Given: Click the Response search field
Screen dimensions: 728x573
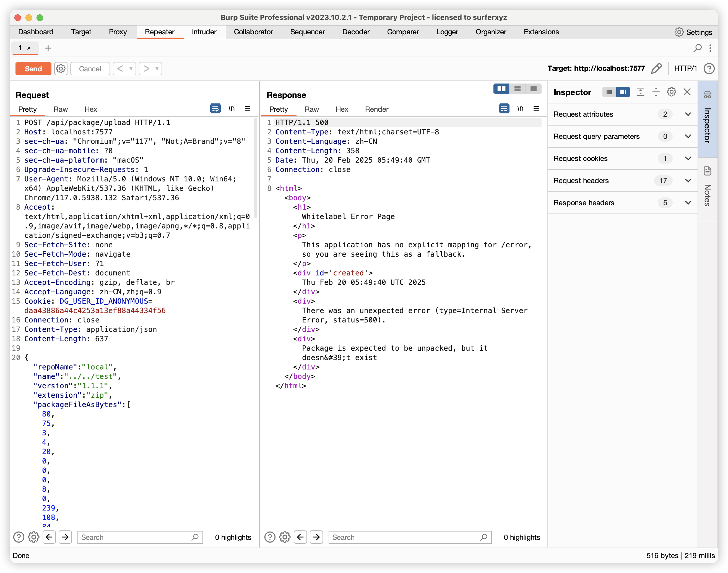Looking at the screenshot, I should coord(410,537).
